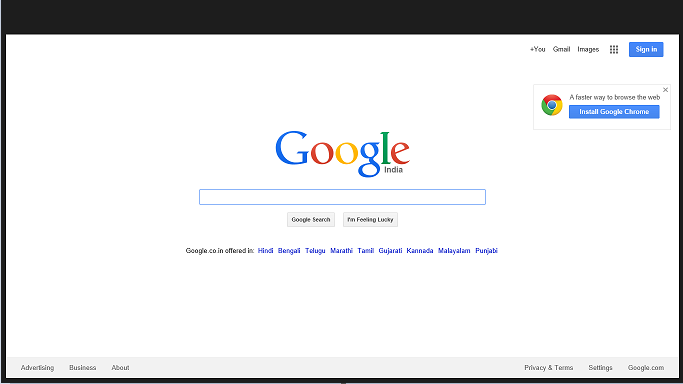Focus the Google search input box
Screen dimensions: 683x384
(342, 197)
